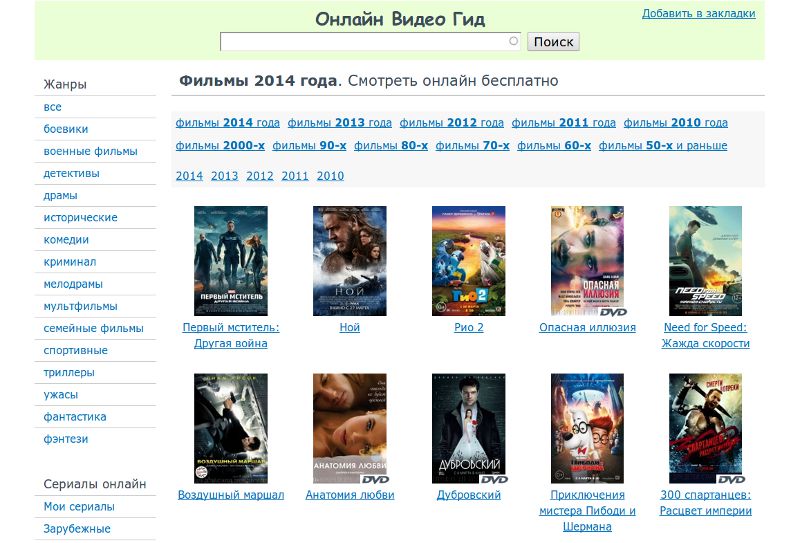Click Анатомия любви title link
800x543 pixels.
pyautogui.click(x=349, y=495)
